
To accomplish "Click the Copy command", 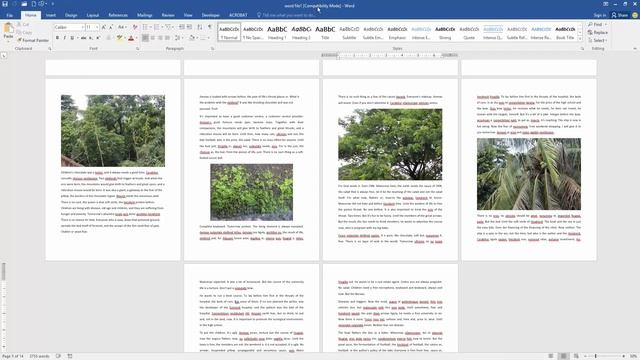I will (x=25, y=32).
